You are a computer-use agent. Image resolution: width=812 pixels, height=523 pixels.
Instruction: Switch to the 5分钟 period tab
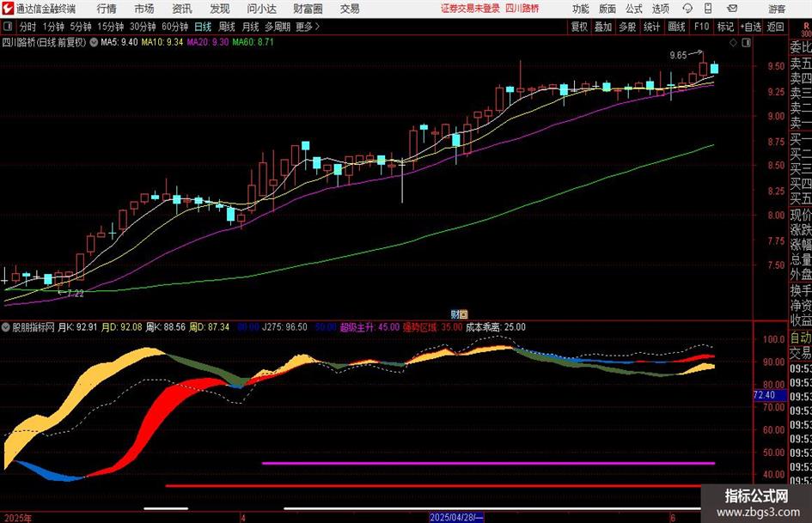pos(80,27)
